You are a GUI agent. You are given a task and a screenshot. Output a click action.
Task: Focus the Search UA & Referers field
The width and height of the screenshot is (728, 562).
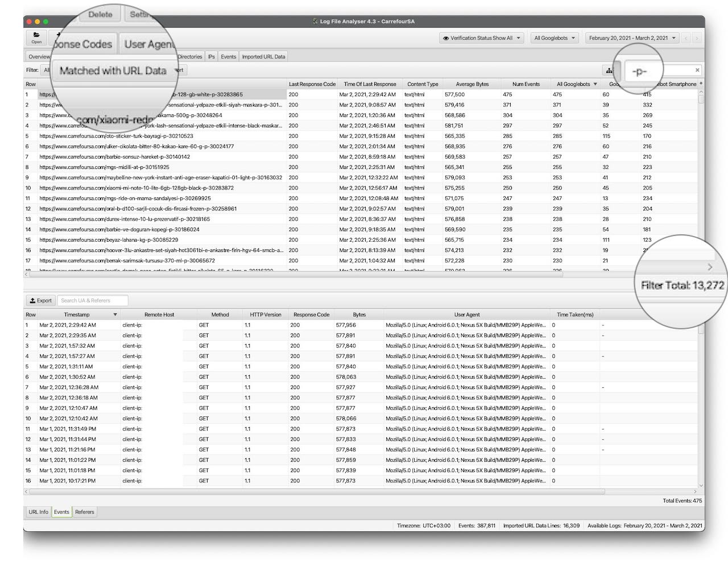tap(92, 300)
